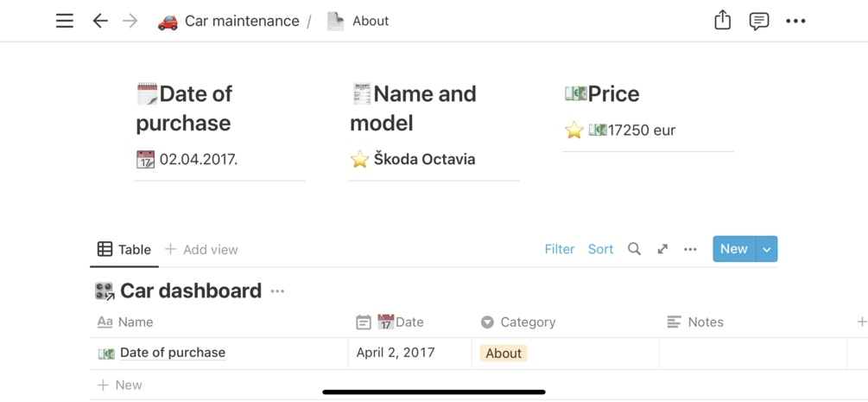Open the hamburger sidebar menu

65,21
